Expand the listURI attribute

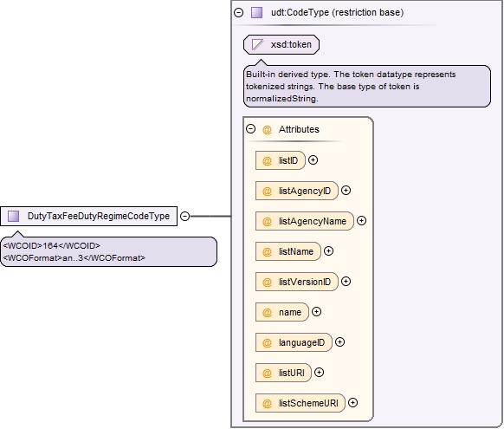click(x=319, y=373)
